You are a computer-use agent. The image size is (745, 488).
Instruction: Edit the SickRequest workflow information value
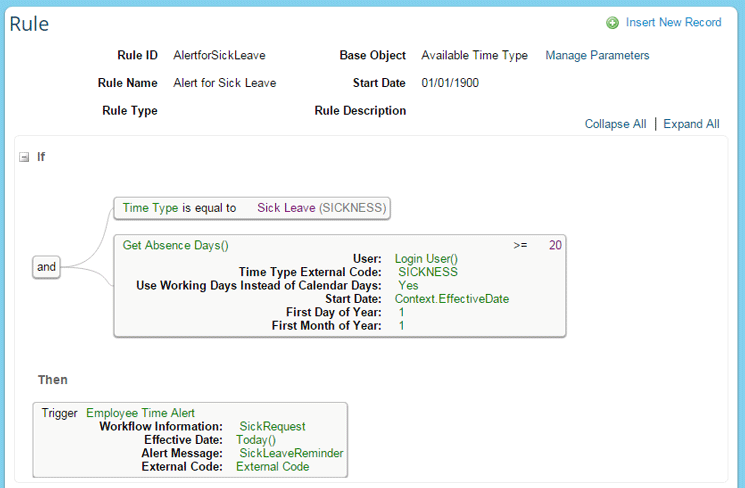(x=272, y=426)
